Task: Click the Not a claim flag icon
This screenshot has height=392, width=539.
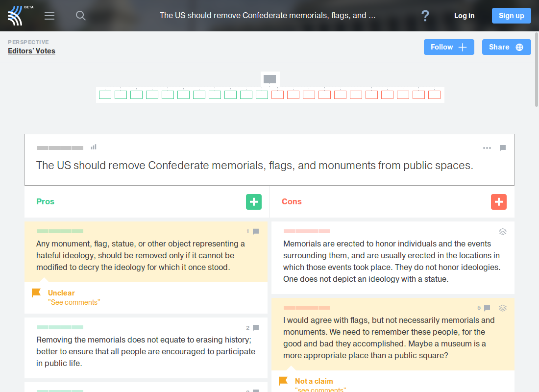Action: pos(283,381)
